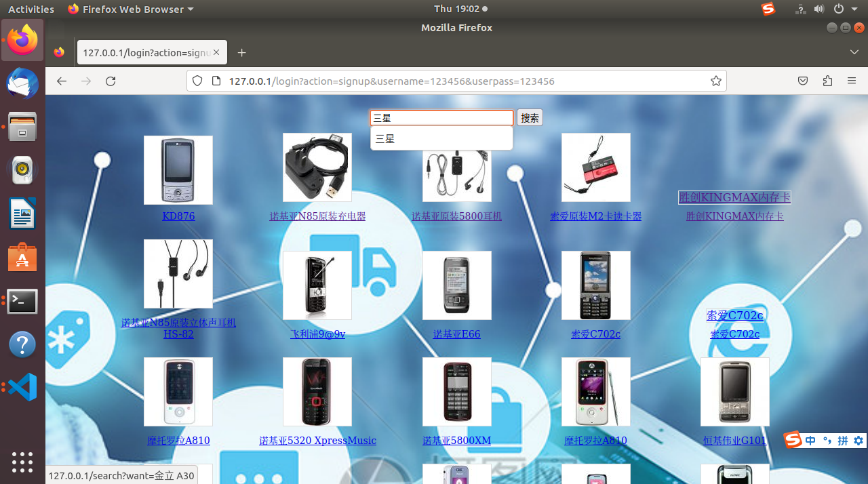Image resolution: width=868 pixels, height=484 pixels.
Task: Toggle Chinese/English mode on IME bar
Action: coord(811,441)
